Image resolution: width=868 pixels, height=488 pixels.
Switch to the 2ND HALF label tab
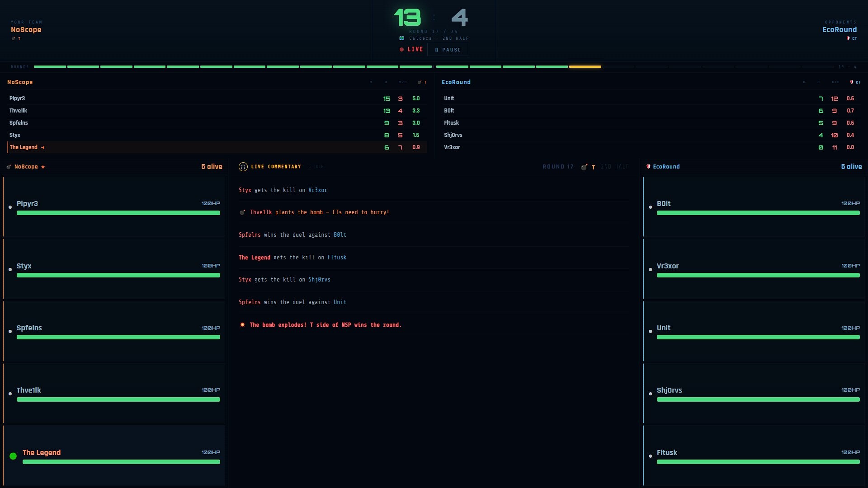[615, 167]
